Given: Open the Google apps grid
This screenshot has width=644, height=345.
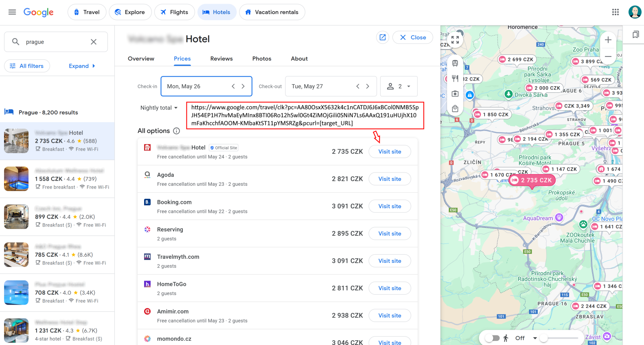Looking at the screenshot, I should pos(615,12).
